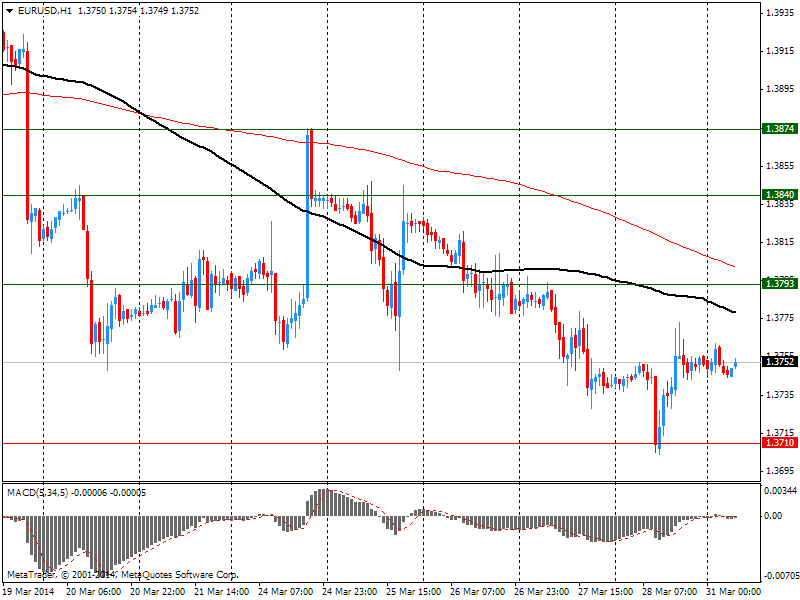Click the 0.00 MACD zero scale value

773,516
